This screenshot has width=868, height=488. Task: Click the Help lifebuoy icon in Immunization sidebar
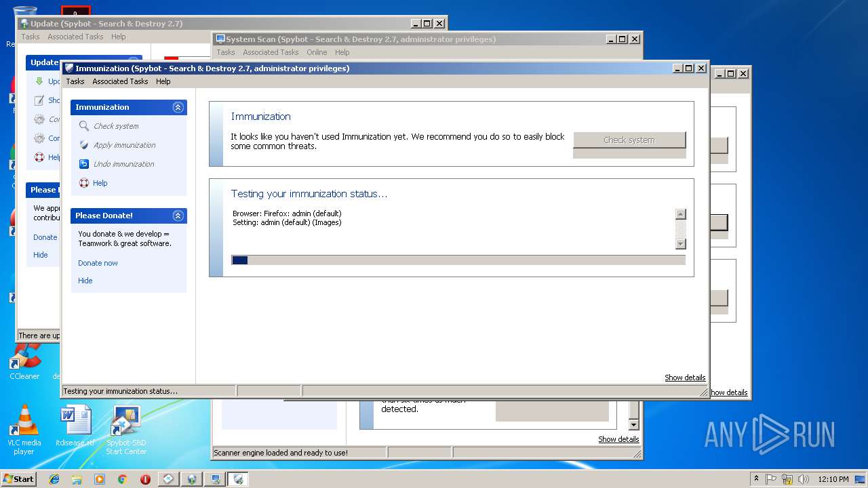[x=84, y=183]
